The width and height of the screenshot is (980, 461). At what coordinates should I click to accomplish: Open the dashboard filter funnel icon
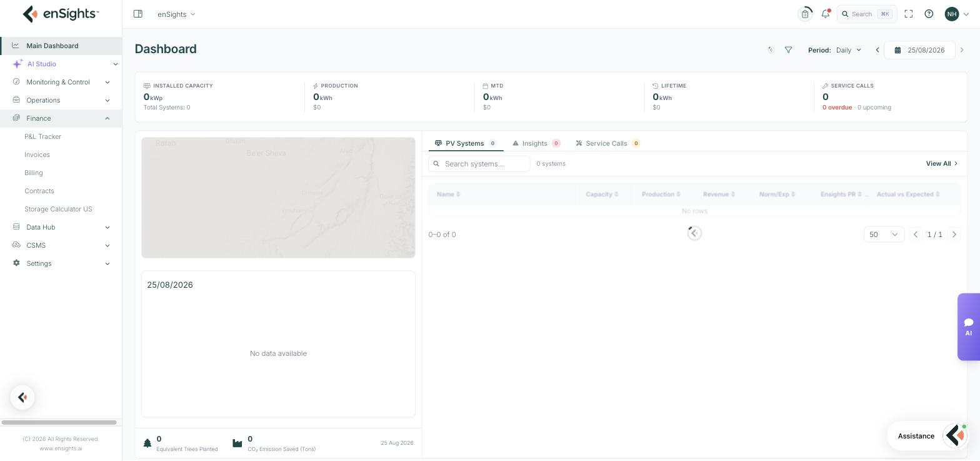[788, 50]
